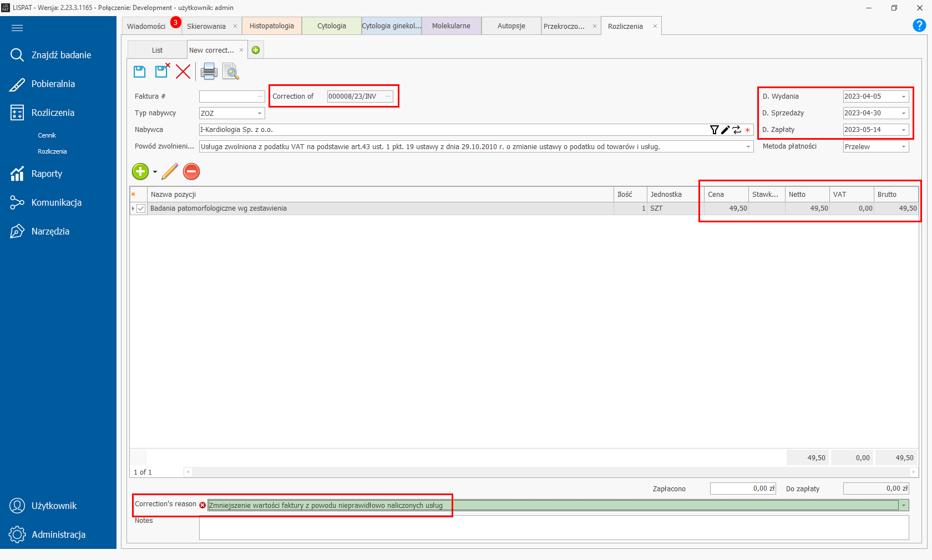The height and width of the screenshot is (560, 932).
Task: Toggle checkbox for Badania patomorfologiczne row
Action: [141, 208]
